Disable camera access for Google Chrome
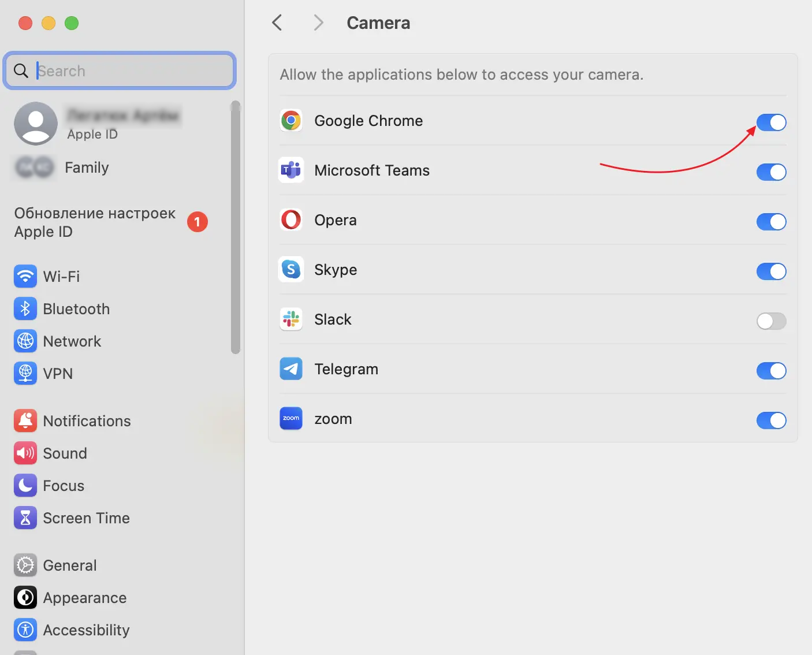This screenshot has height=655, width=812. [771, 122]
